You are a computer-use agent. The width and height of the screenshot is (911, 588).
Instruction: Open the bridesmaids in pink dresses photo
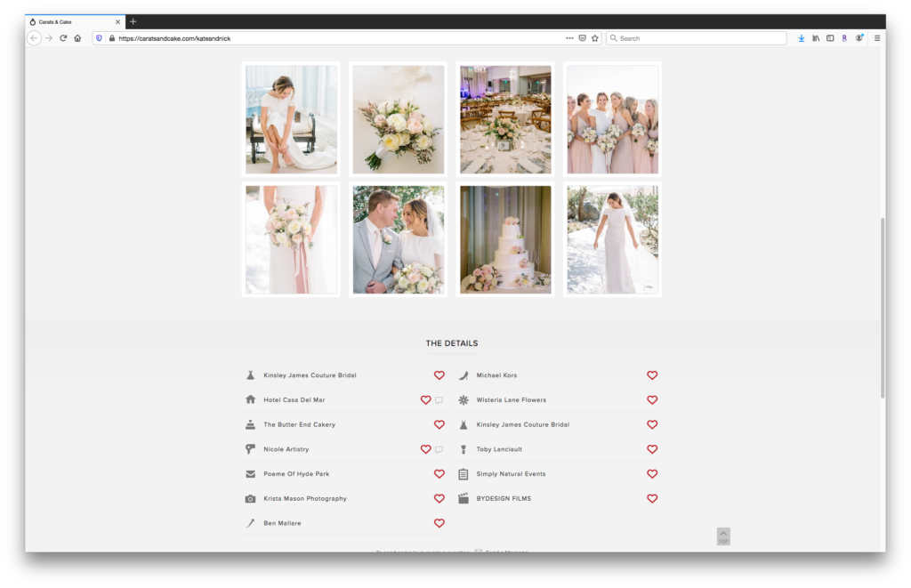(x=612, y=120)
